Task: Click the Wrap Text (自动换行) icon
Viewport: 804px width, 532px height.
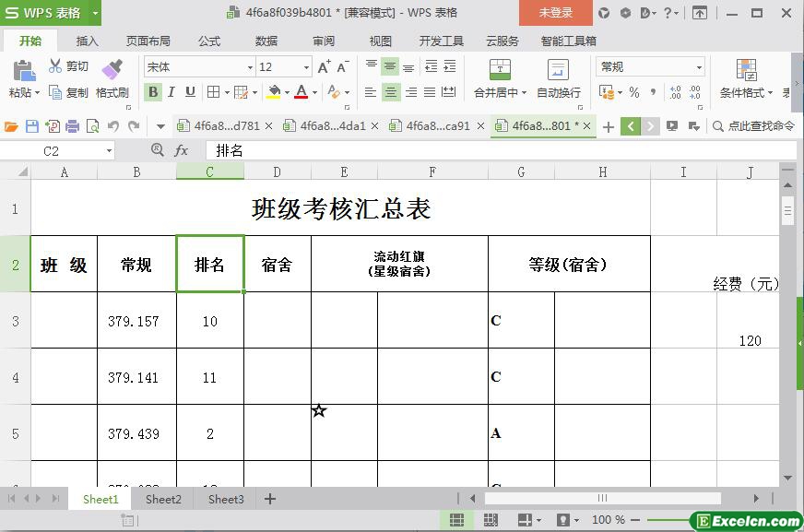Action: click(x=558, y=70)
